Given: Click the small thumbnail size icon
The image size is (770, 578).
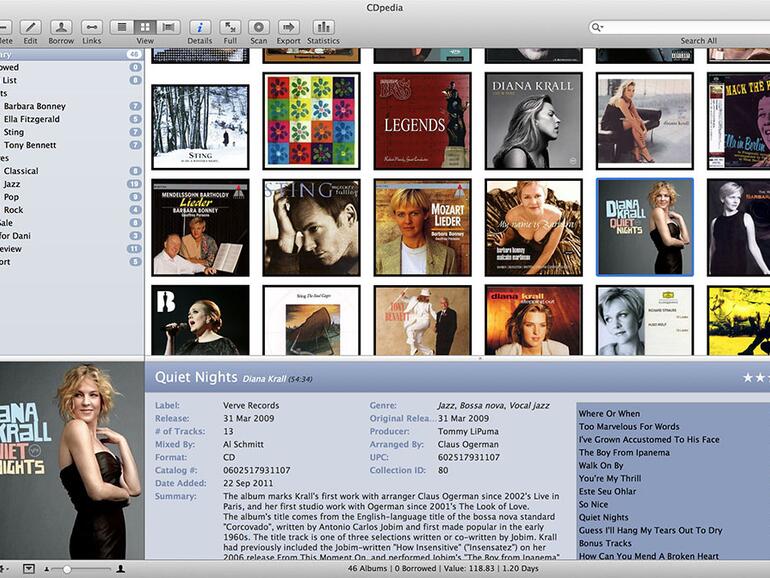Looking at the screenshot, I should [47, 570].
